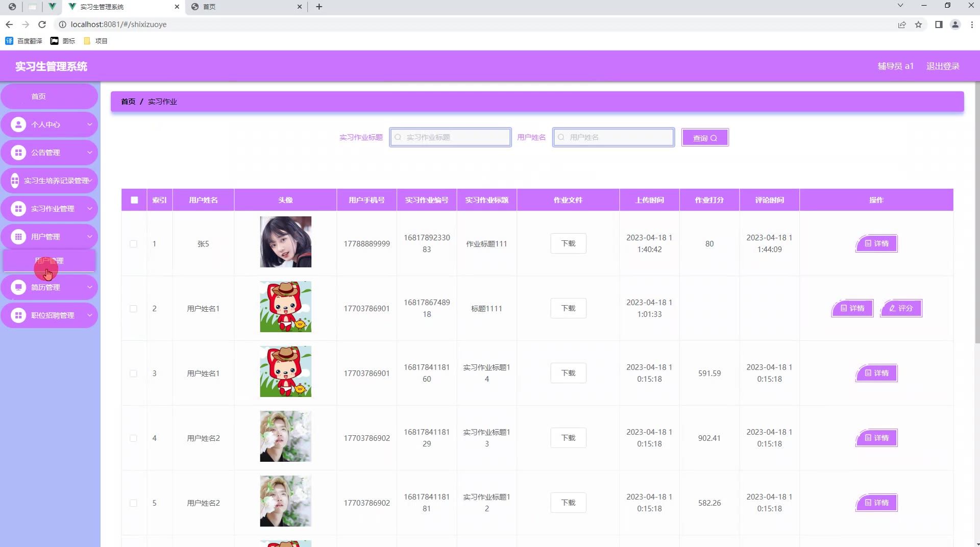The height and width of the screenshot is (547, 980).
Task: Click the 作业打分 column header
Action: (x=709, y=200)
